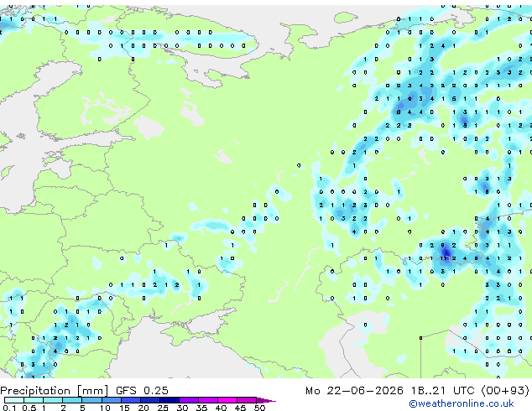Select the 10–15 mm legend swatch
The height and width of the screenshot is (411, 532).
[112, 400]
